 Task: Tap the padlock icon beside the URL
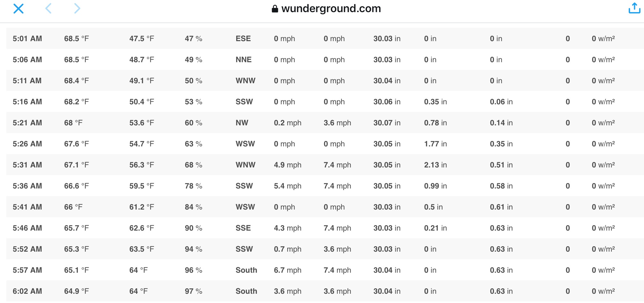point(275,9)
